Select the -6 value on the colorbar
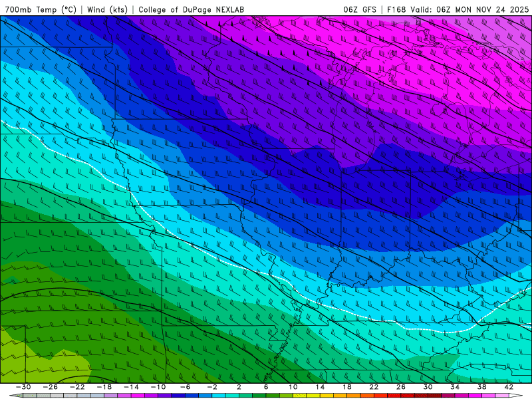The height and width of the screenshot is (399, 532). coord(186,387)
